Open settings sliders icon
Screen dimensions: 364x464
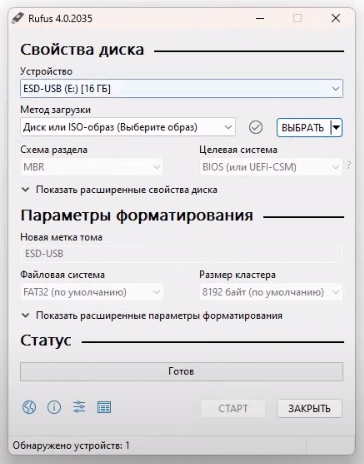[x=79, y=407]
